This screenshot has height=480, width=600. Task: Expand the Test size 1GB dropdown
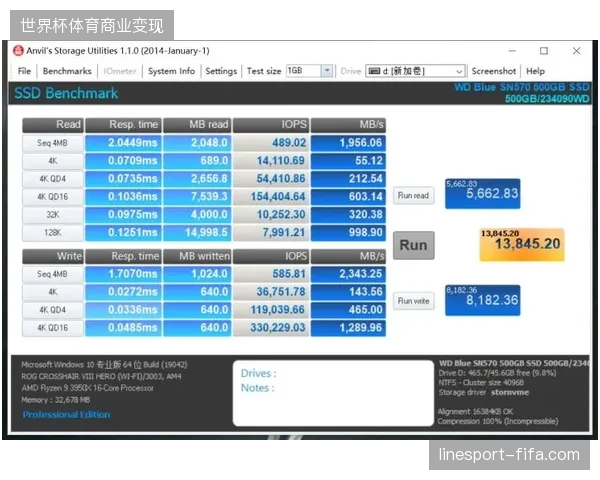pos(327,71)
